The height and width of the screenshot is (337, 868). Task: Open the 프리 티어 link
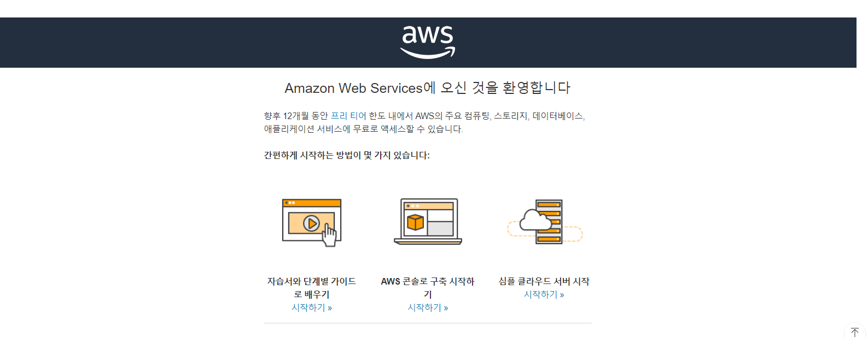tap(348, 116)
